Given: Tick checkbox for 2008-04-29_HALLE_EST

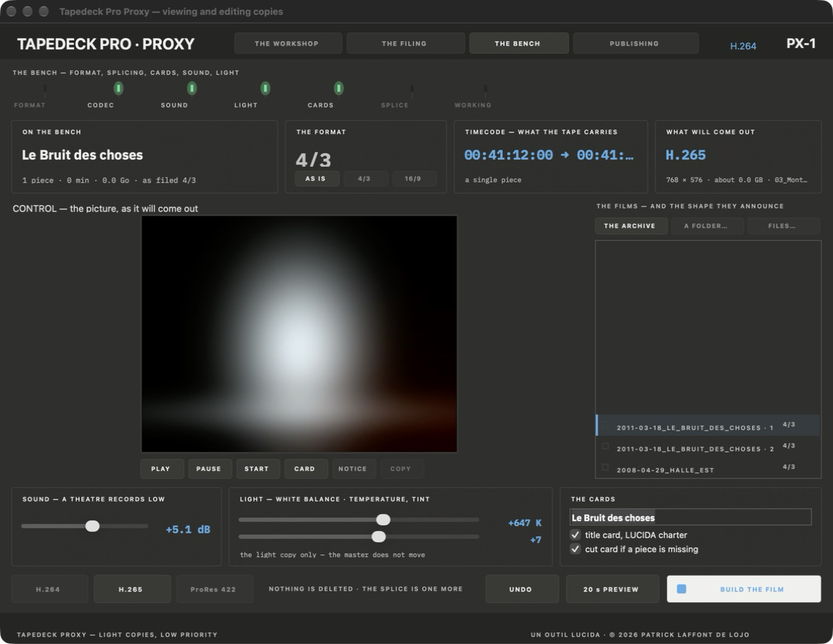Looking at the screenshot, I should click(605, 467).
